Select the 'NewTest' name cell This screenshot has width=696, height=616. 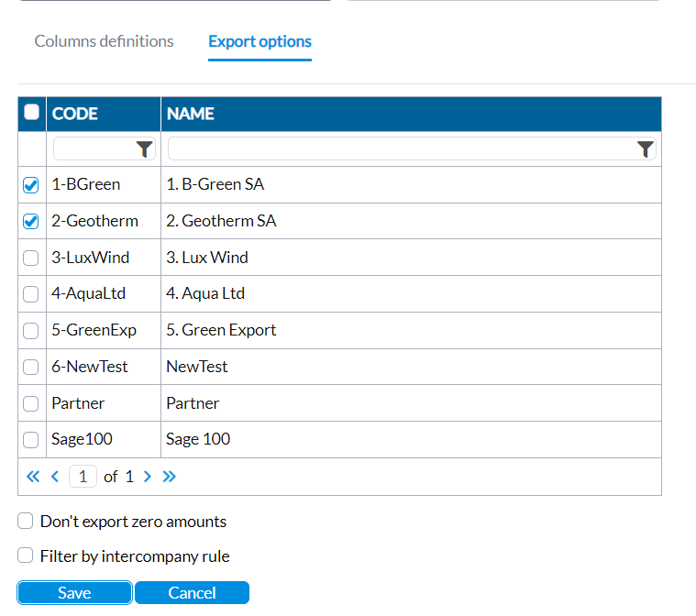(x=411, y=367)
